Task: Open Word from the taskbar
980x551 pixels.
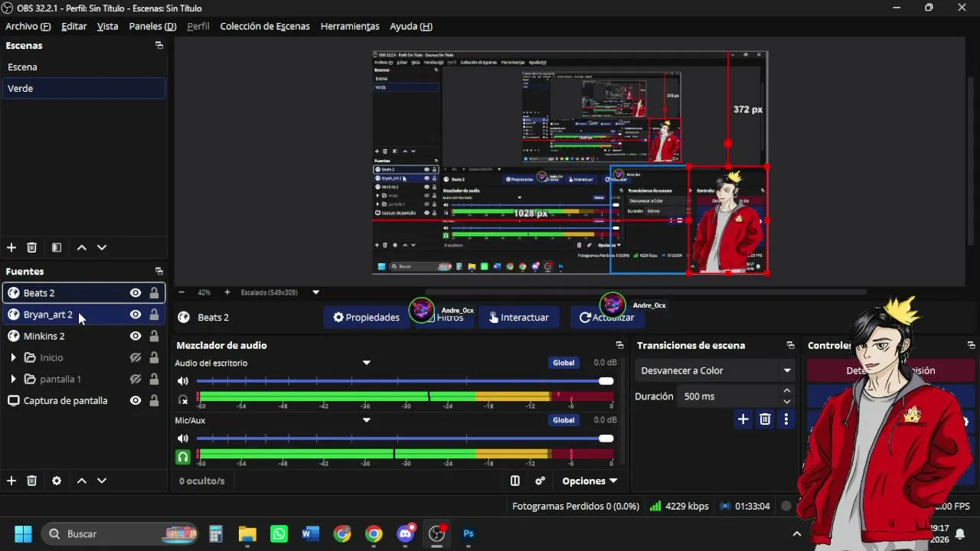Action: coord(311,533)
